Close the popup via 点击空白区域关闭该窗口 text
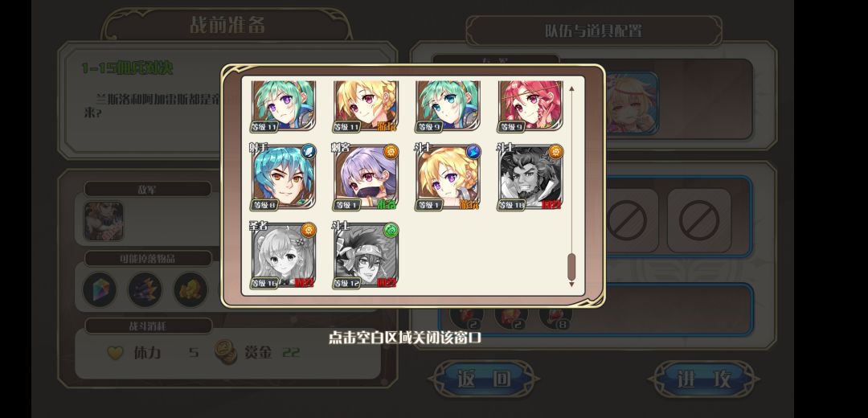868x418 pixels. (x=404, y=337)
